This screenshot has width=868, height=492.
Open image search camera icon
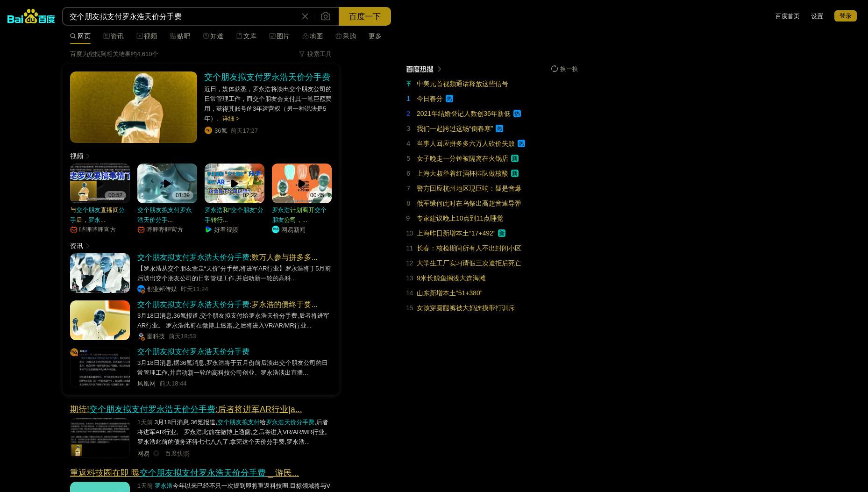(x=326, y=16)
